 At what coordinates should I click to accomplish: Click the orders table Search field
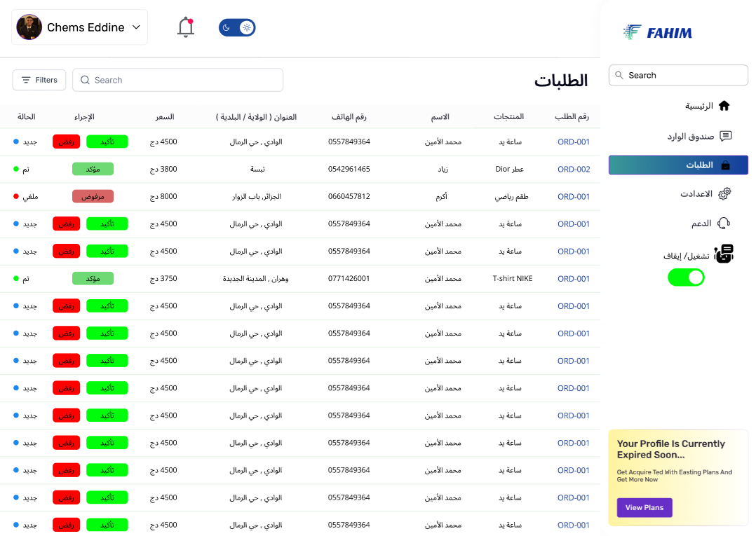click(x=177, y=80)
